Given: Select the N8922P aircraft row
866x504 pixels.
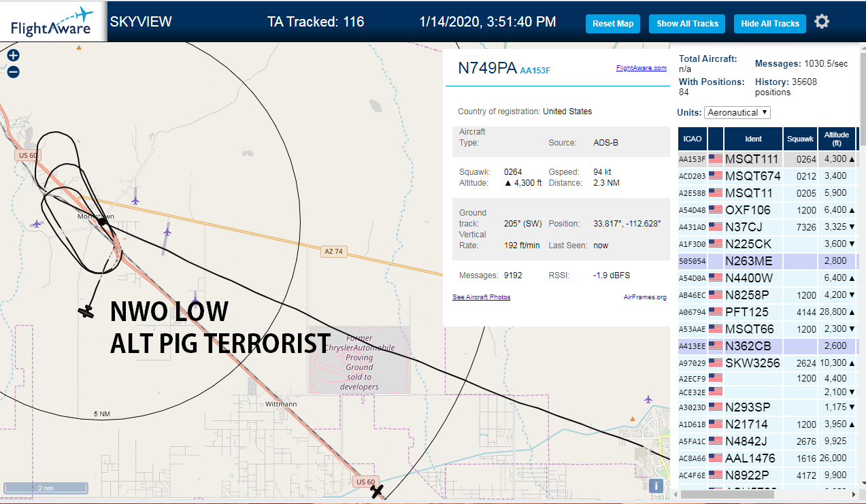Looking at the screenshot, I should pyautogui.click(x=767, y=475).
